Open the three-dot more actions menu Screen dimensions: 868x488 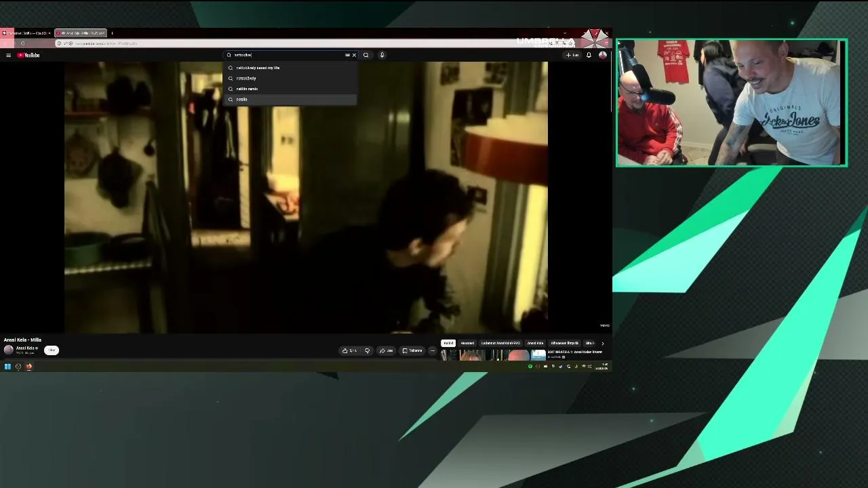[432, 350]
